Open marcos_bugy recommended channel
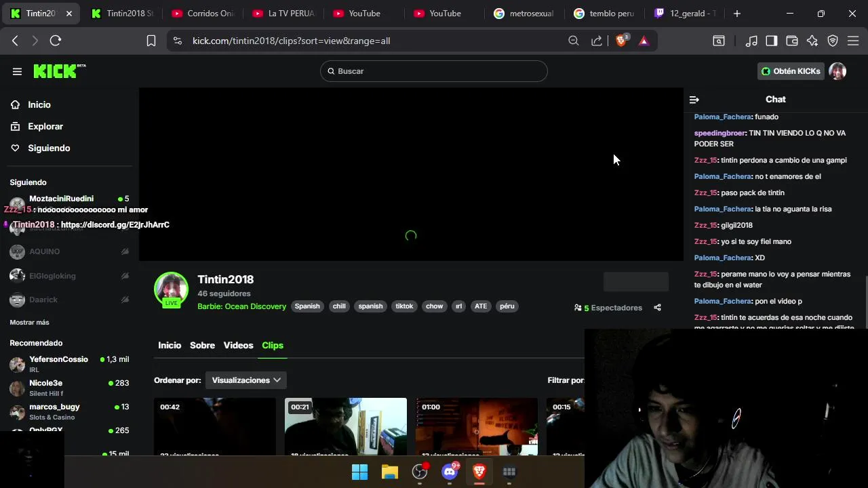The width and height of the screenshot is (868, 488). (69, 411)
